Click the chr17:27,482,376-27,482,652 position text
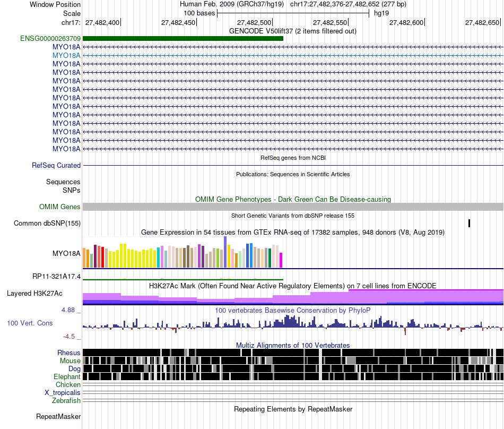This screenshot has width=504, height=429. [348, 4]
